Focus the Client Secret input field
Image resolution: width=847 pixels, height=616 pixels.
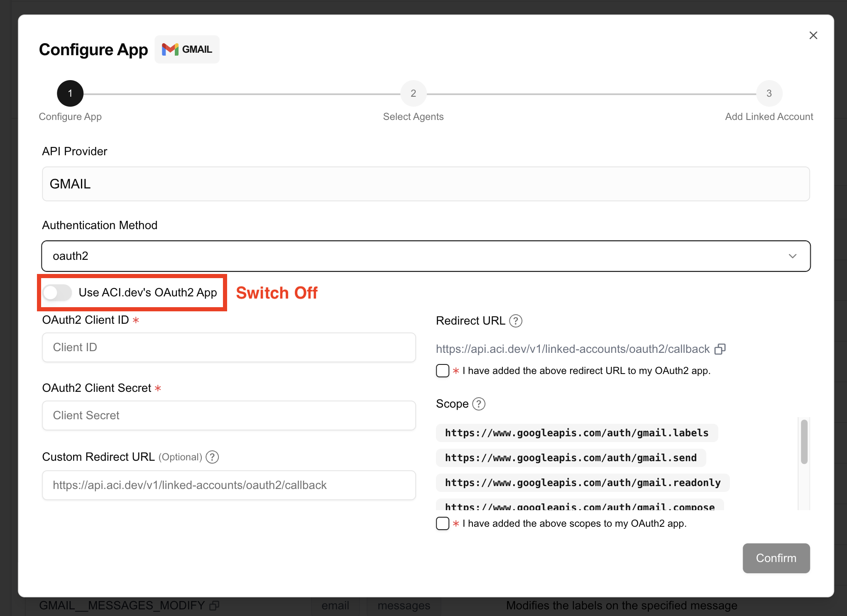click(x=229, y=416)
